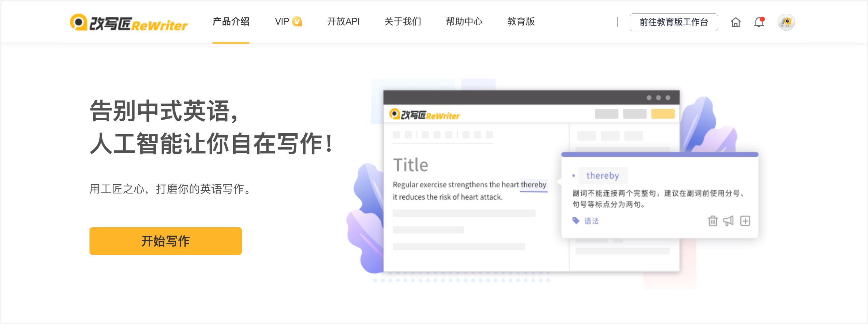
Task: Go to the 关于我们 page
Action: click(x=403, y=22)
